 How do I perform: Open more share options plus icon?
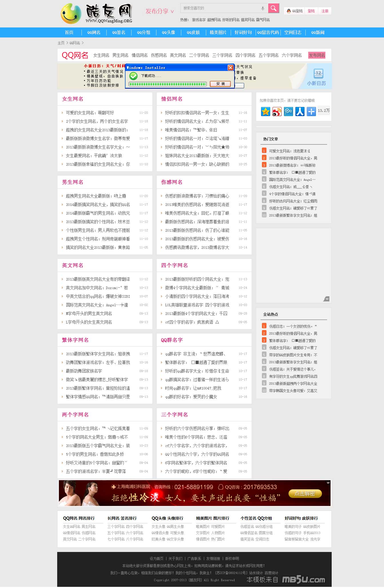point(311,111)
